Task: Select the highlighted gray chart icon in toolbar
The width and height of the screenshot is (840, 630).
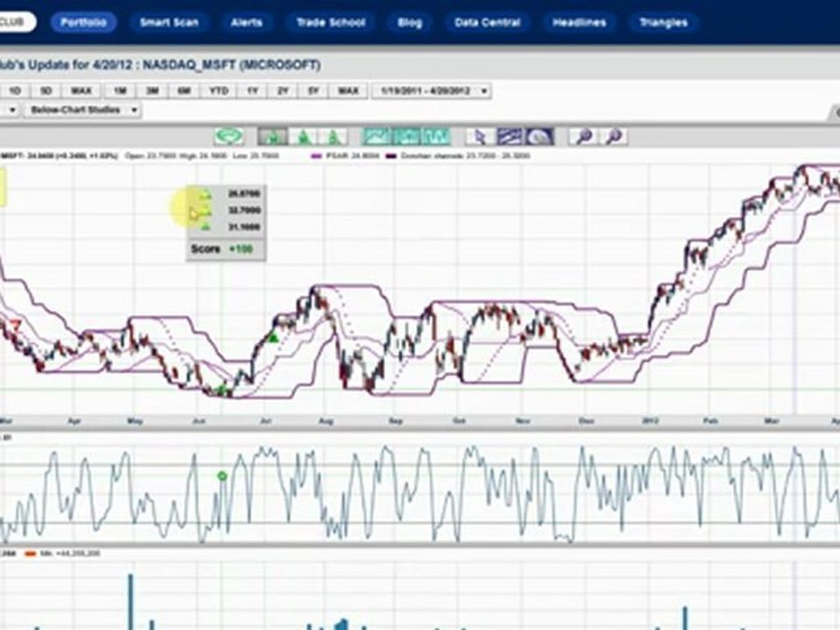Action: click(x=272, y=136)
